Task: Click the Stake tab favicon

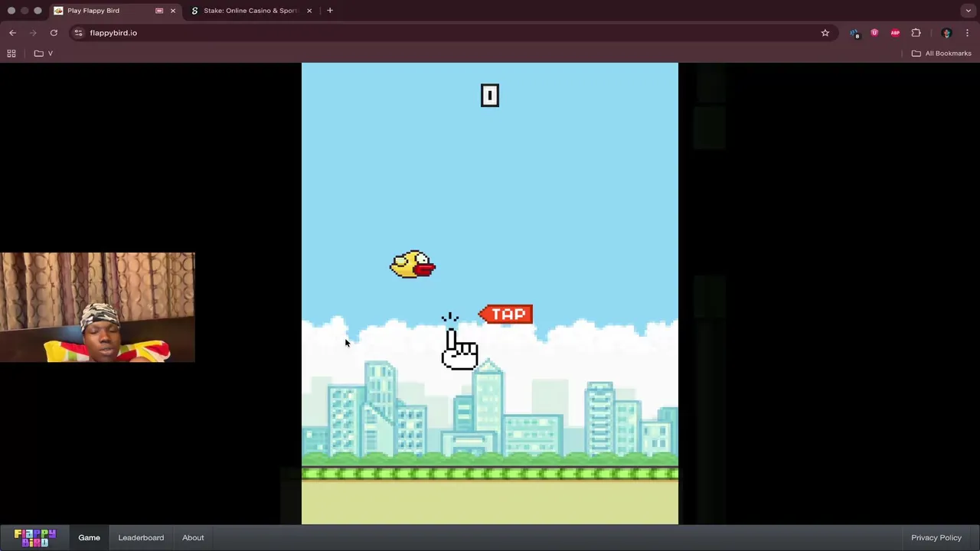Action: [194, 11]
